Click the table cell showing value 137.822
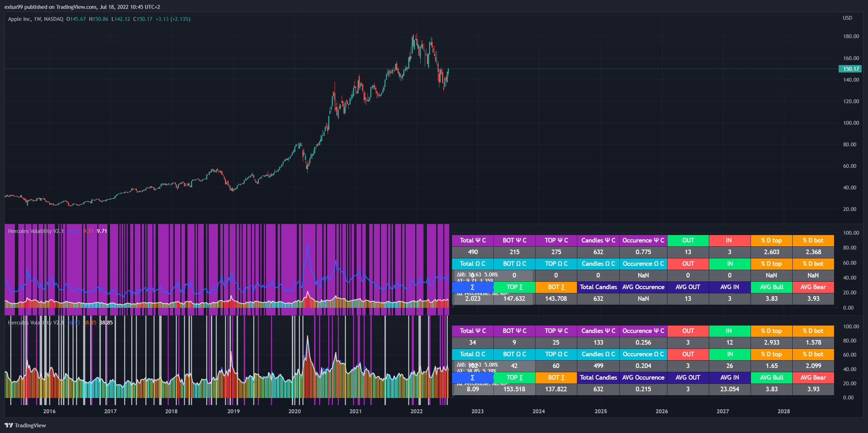 (556, 389)
